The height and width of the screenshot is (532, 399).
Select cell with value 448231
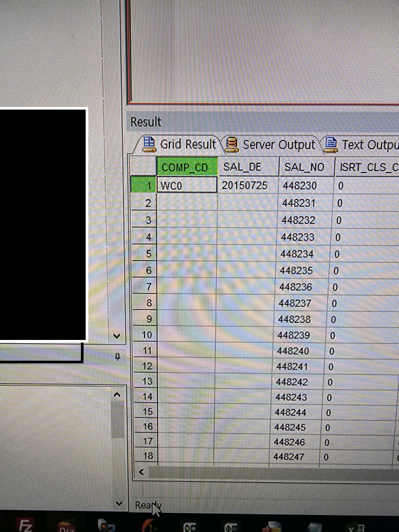305,203
